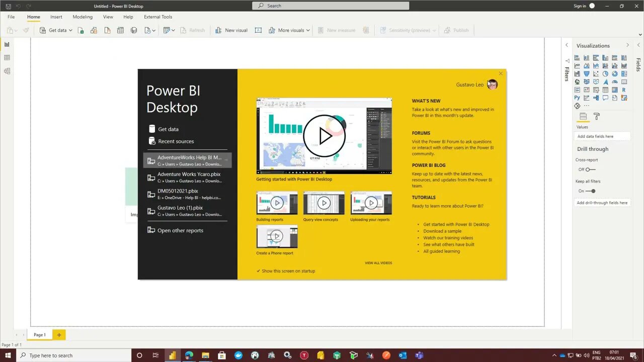Select the map globe visual
644x362 pixels.
[577, 81]
